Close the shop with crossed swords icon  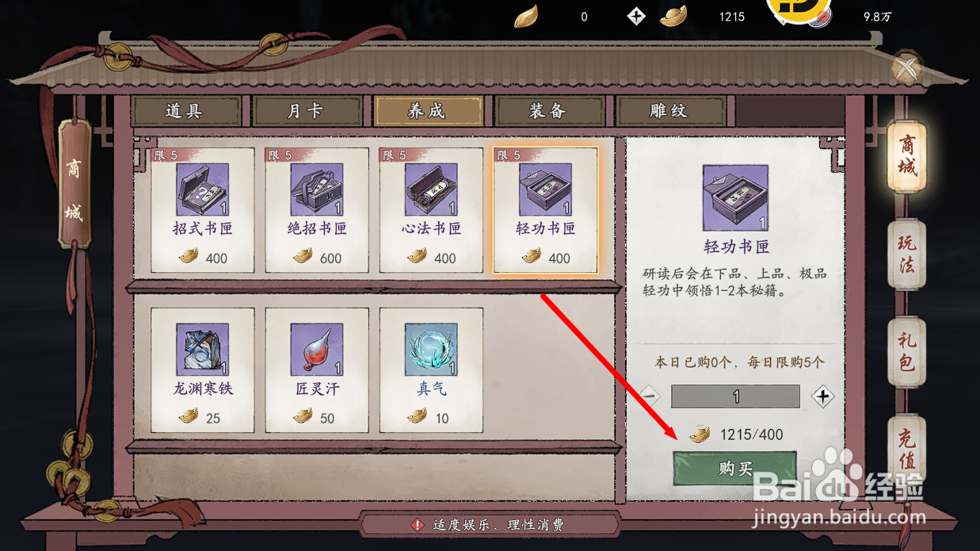point(908,67)
